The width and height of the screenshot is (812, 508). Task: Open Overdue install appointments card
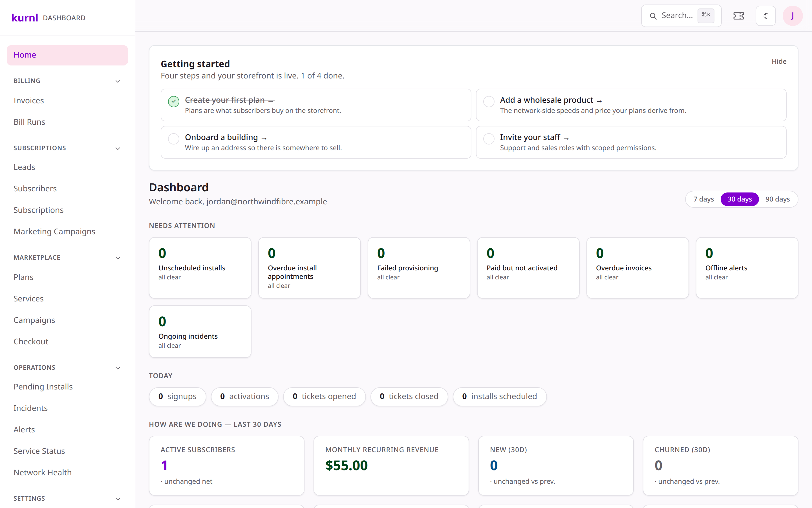[309, 268]
